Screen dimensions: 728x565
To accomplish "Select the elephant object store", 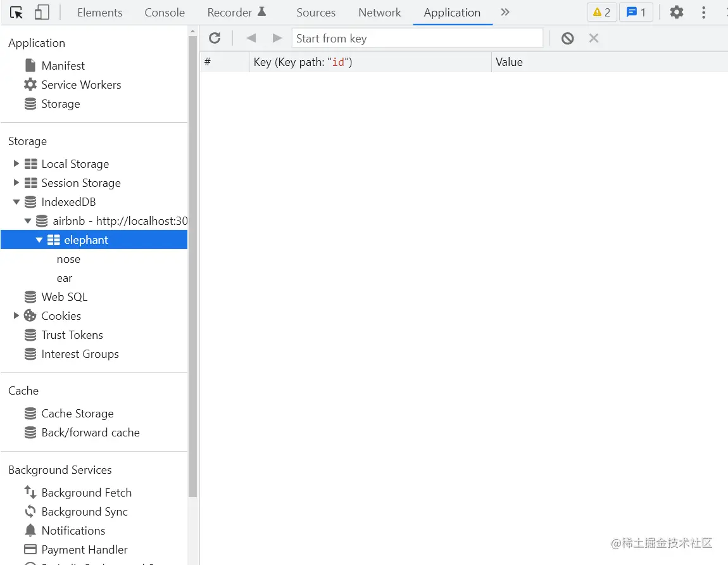I will click(x=94, y=240).
